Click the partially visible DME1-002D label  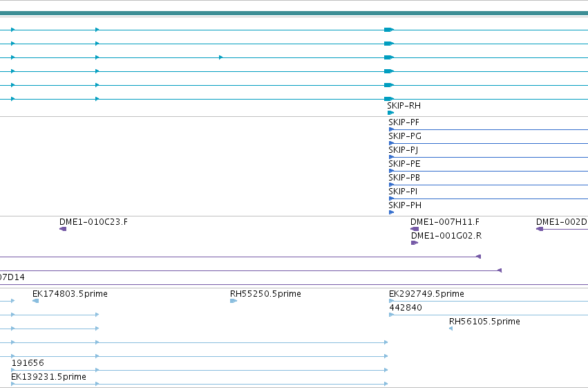[562, 222]
